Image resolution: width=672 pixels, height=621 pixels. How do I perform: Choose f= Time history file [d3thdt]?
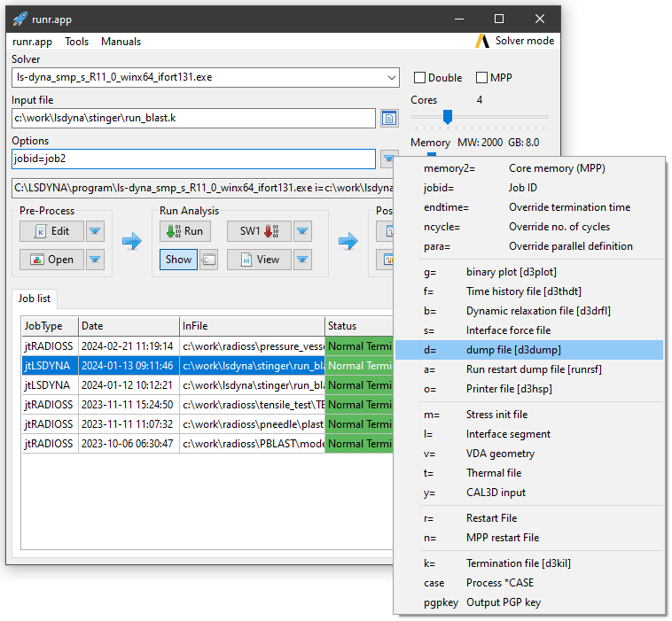point(529,291)
